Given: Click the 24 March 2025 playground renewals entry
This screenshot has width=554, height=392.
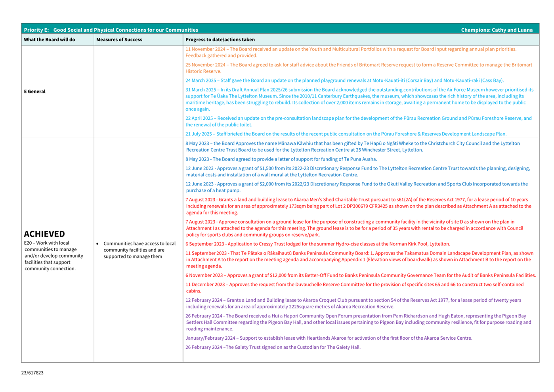Looking at the screenshot, I should pyautogui.click(x=344, y=80).
